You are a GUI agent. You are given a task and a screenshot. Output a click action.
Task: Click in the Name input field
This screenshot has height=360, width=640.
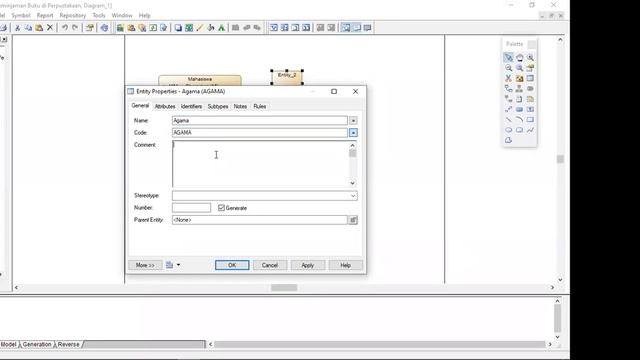[260, 120]
